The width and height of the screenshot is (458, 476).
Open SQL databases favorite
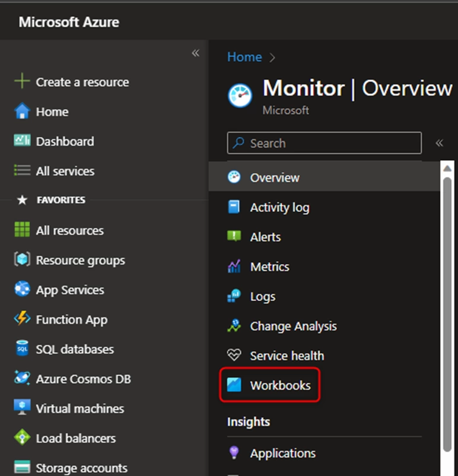[x=75, y=349]
